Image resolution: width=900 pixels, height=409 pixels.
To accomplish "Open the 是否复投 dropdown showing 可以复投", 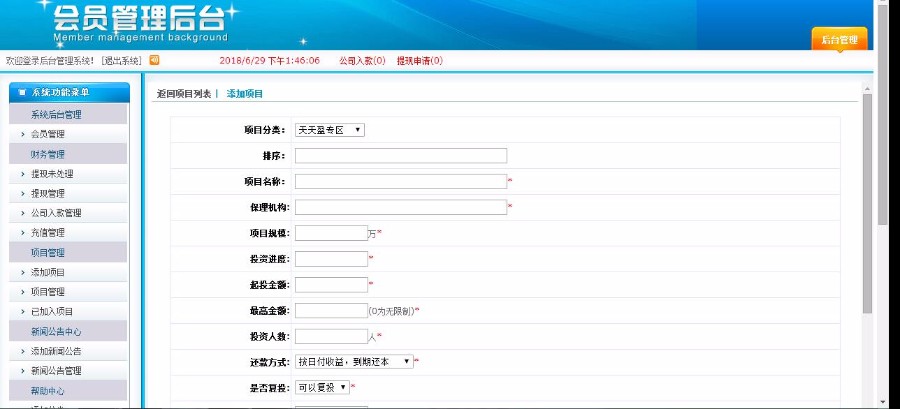I will pos(322,387).
